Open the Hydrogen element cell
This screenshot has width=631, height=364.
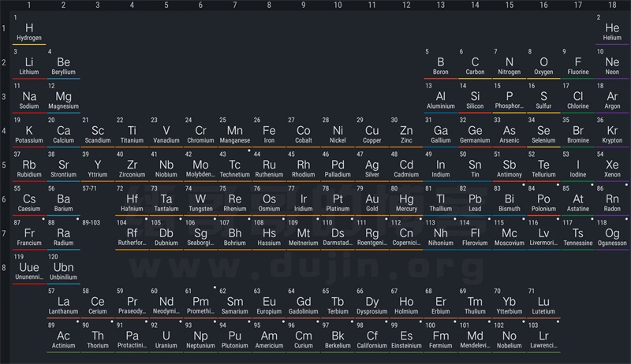[29, 28]
